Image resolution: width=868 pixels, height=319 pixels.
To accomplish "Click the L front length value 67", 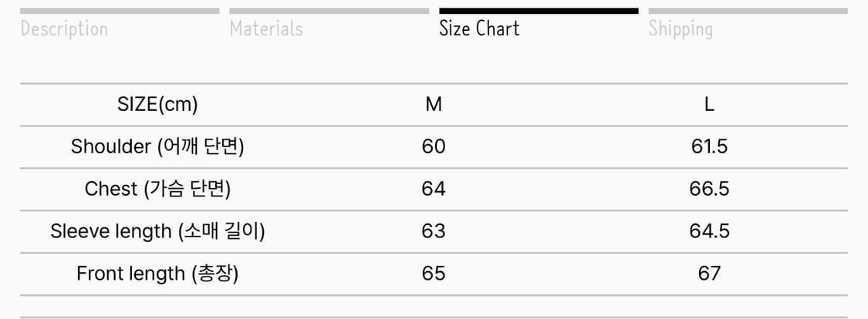I will coord(709,274).
